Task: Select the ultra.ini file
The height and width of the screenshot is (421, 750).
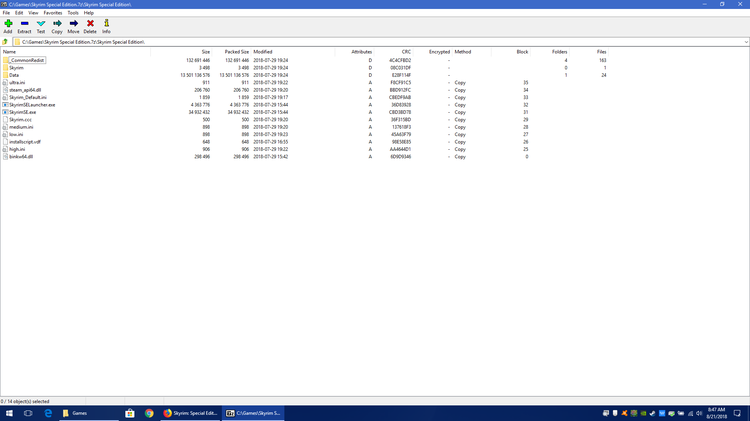Action: (17, 83)
